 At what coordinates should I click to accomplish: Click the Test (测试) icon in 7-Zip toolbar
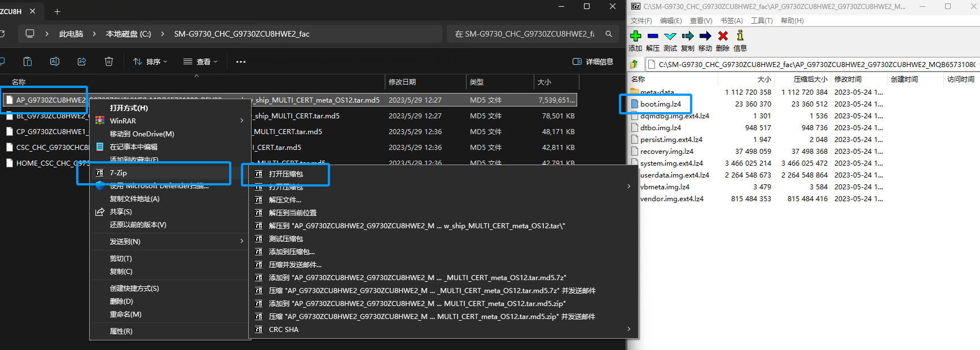[670, 36]
